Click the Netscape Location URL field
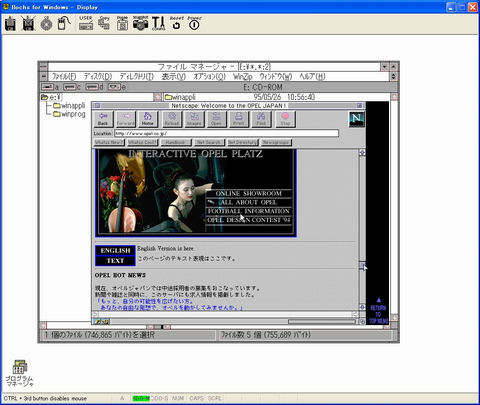 (227, 133)
